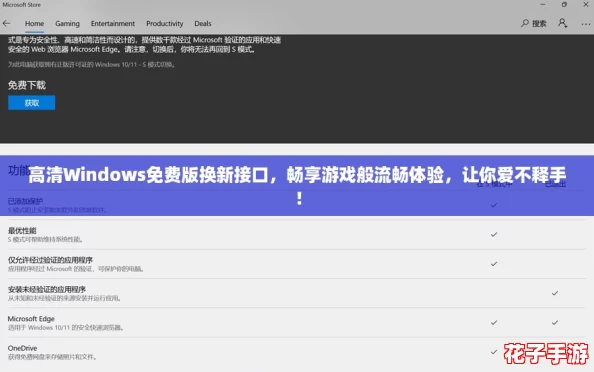This screenshot has width=594, height=372.
Task: Click the checkmark in the 最优性能 row
Action: [x=494, y=234]
